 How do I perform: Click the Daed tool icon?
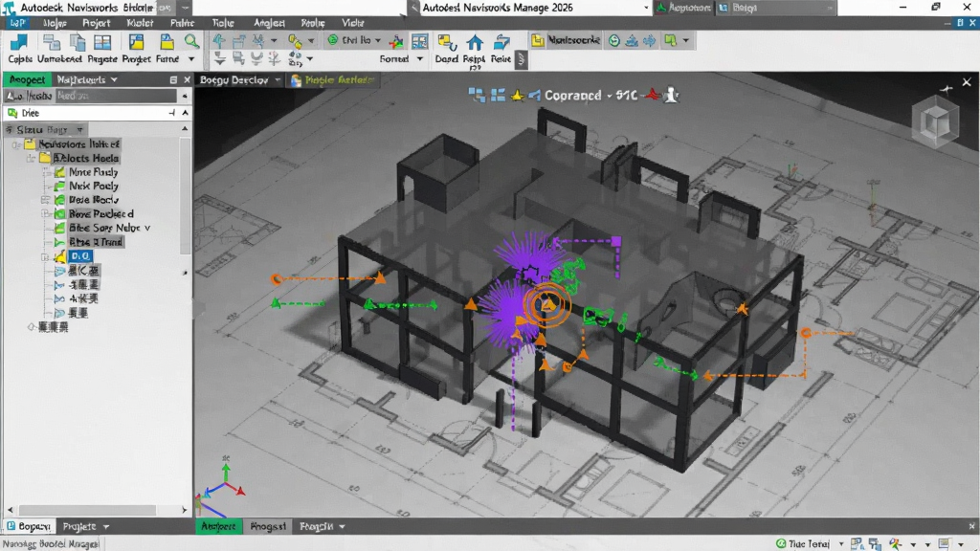point(446,42)
